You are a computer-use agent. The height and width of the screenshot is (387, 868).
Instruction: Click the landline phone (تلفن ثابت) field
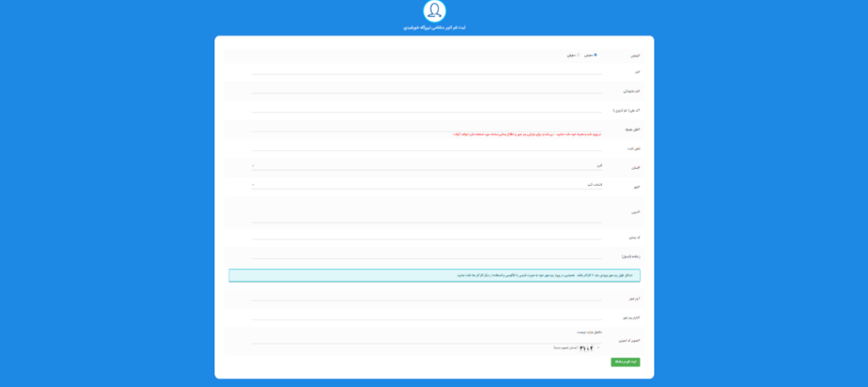point(426,147)
